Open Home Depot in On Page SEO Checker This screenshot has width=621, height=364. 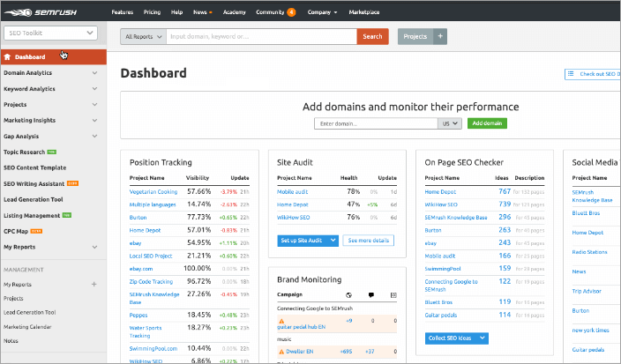[x=440, y=192]
